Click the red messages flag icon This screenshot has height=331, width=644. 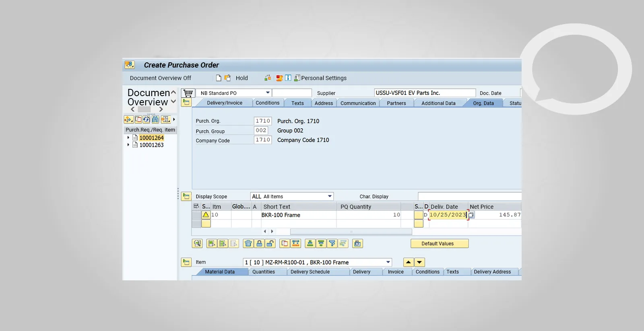pos(279,78)
